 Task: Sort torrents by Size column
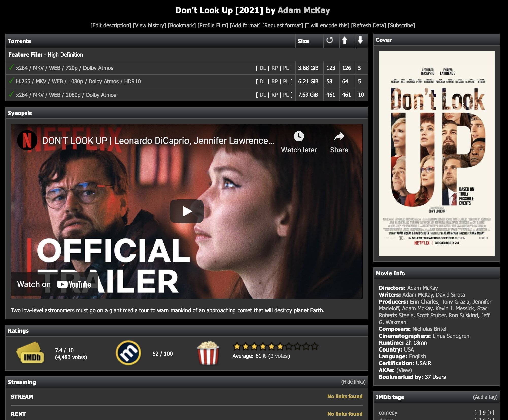(303, 41)
